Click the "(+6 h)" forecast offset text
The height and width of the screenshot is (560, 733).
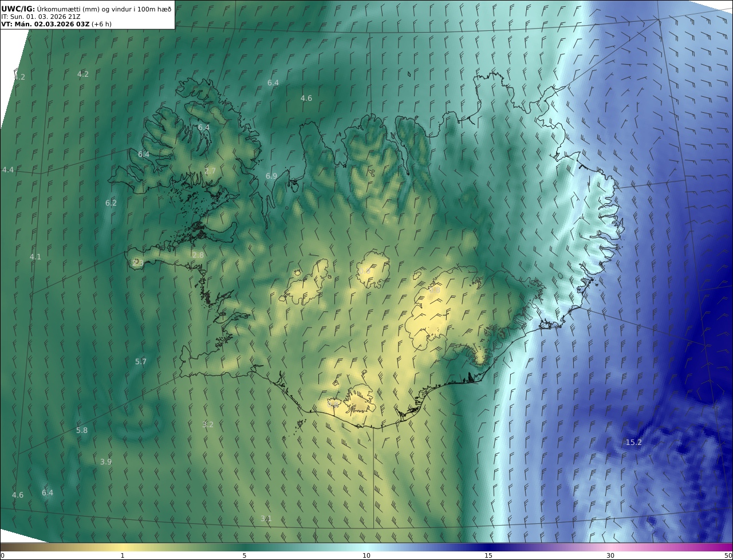pos(101,24)
